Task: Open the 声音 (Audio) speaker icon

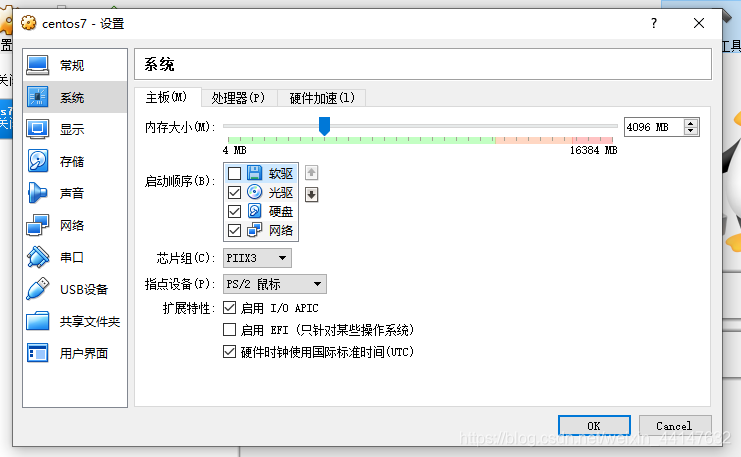Action: 37,193
